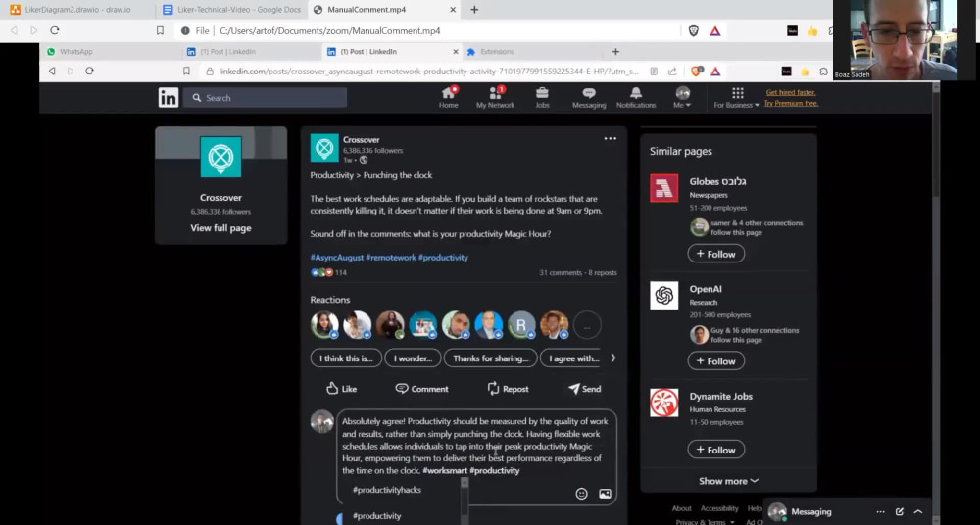Choose the "I agree with..." quick reply

pyautogui.click(x=571, y=358)
